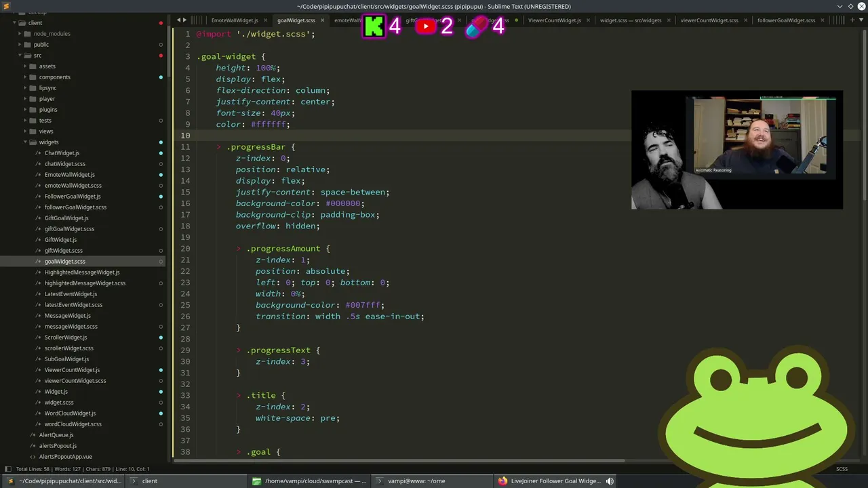Change the SCSS syntax in status bar

(x=842, y=469)
